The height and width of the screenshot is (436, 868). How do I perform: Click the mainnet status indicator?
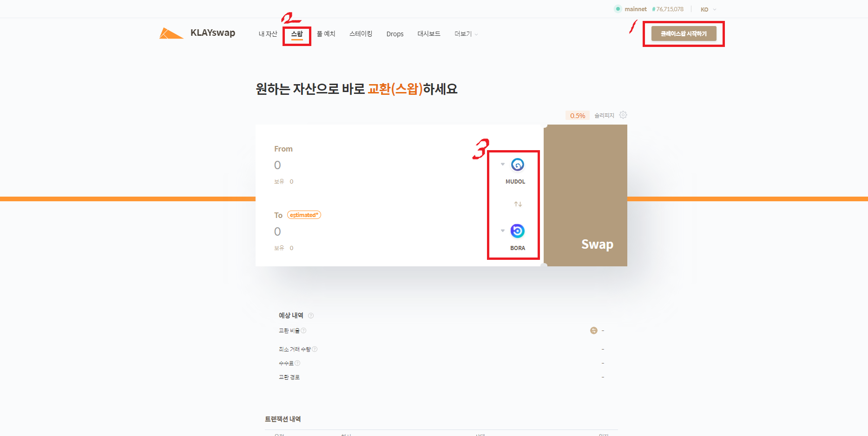click(631, 9)
